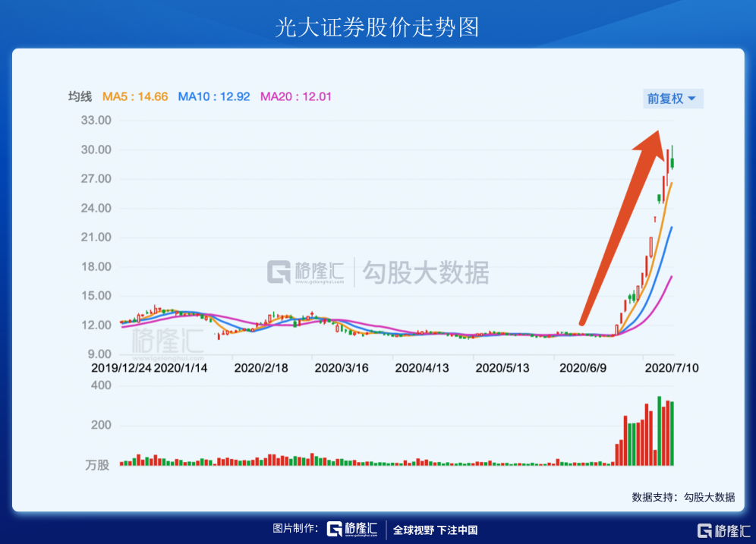Click the 2020/6/9 date label
The width and height of the screenshot is (756, 544).
[x=583, y=368]
